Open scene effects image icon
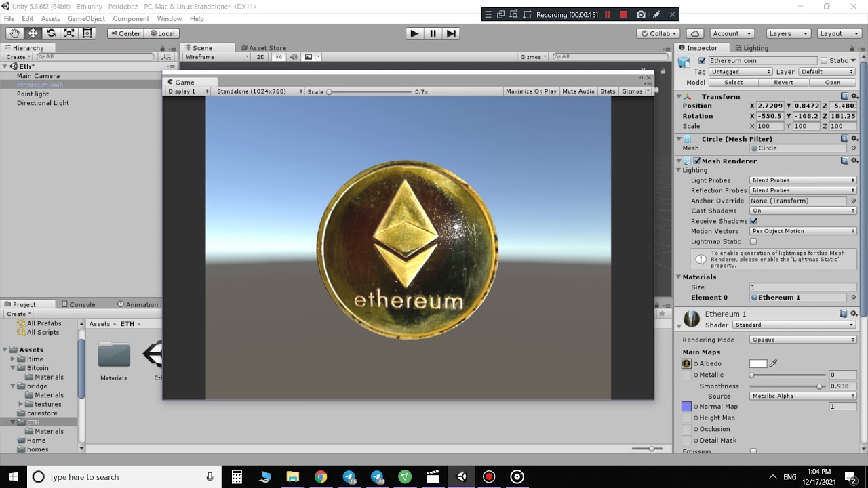Viewport: 868px width, 488px height. coord(309,57)
